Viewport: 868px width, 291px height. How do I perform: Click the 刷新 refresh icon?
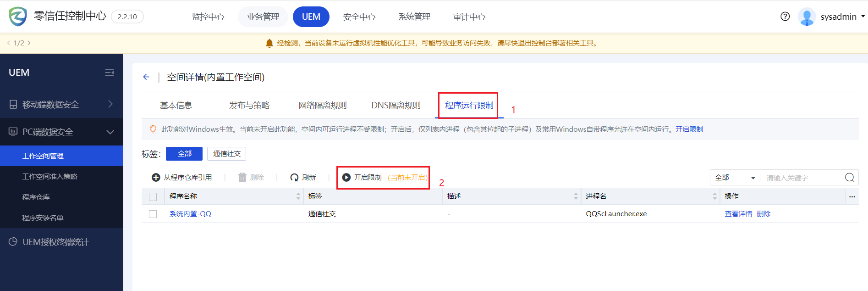294,178
